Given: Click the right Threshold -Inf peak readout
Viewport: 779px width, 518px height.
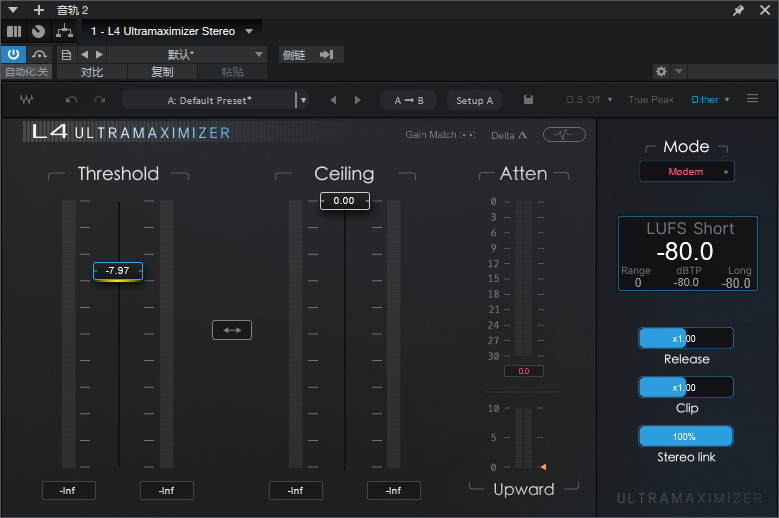Looking at the screenshot, I should [167, 491].
